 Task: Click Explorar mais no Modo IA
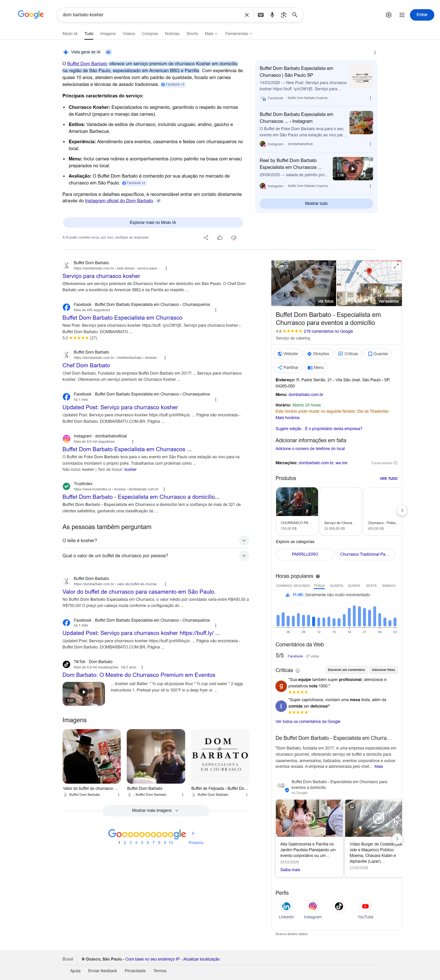pos(153,222)
